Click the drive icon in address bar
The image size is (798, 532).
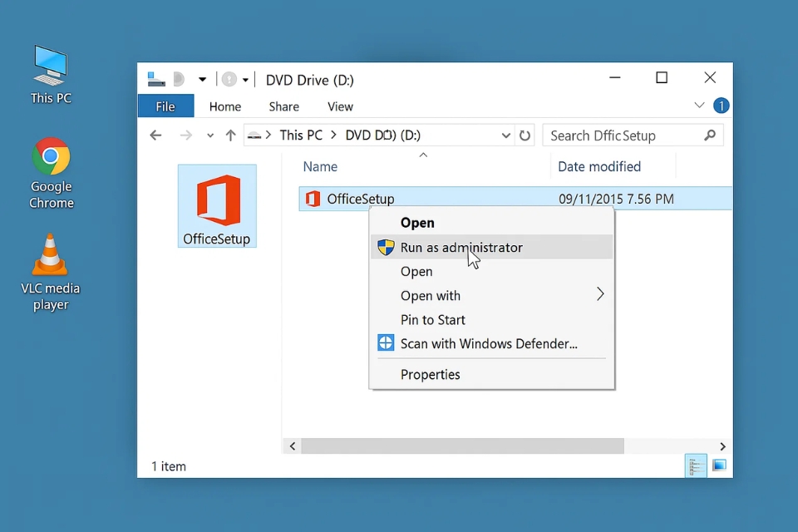click(x=254, y=135)
